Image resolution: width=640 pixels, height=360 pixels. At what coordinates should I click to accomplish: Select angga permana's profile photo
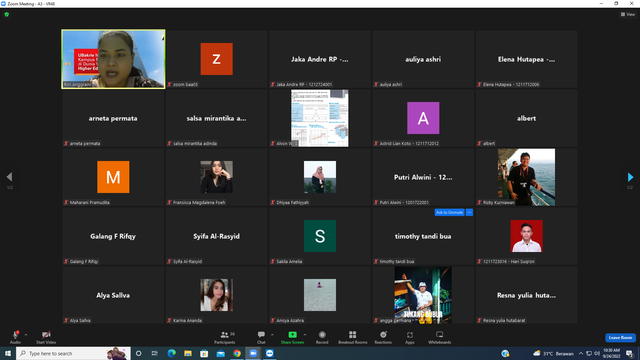423,295
